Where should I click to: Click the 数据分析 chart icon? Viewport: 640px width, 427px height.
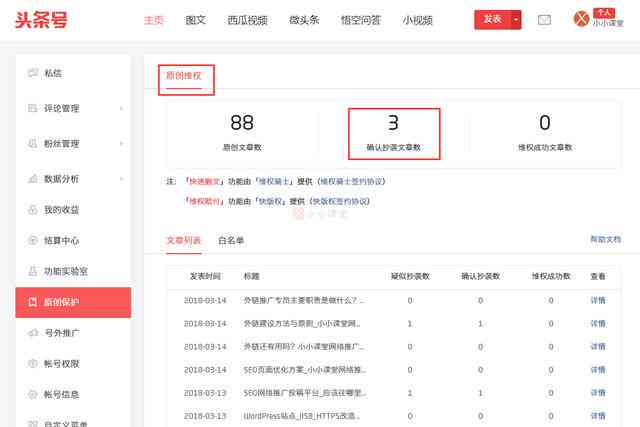pos(33,178)
